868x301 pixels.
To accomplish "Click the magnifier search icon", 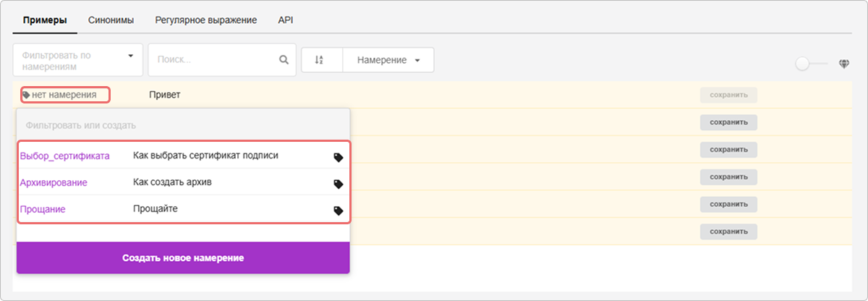I will click(284, 60).
